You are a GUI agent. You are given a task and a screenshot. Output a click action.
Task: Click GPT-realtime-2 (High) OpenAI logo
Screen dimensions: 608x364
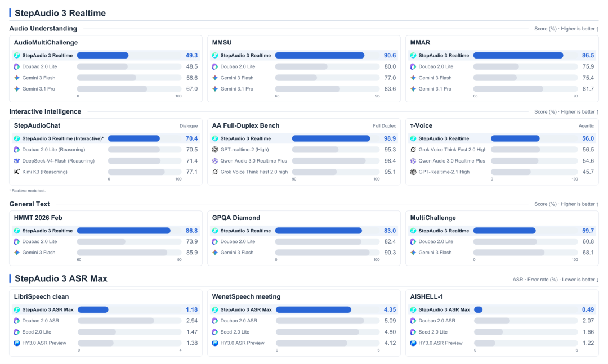pos(215,150)
